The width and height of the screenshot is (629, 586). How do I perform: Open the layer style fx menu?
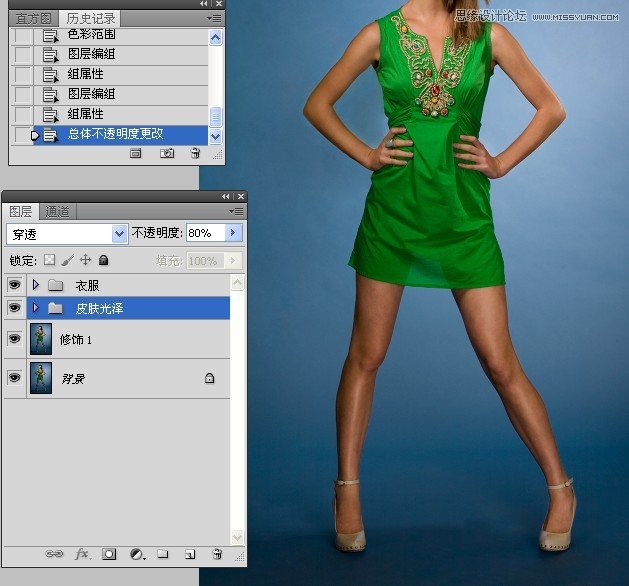(83, 554)
